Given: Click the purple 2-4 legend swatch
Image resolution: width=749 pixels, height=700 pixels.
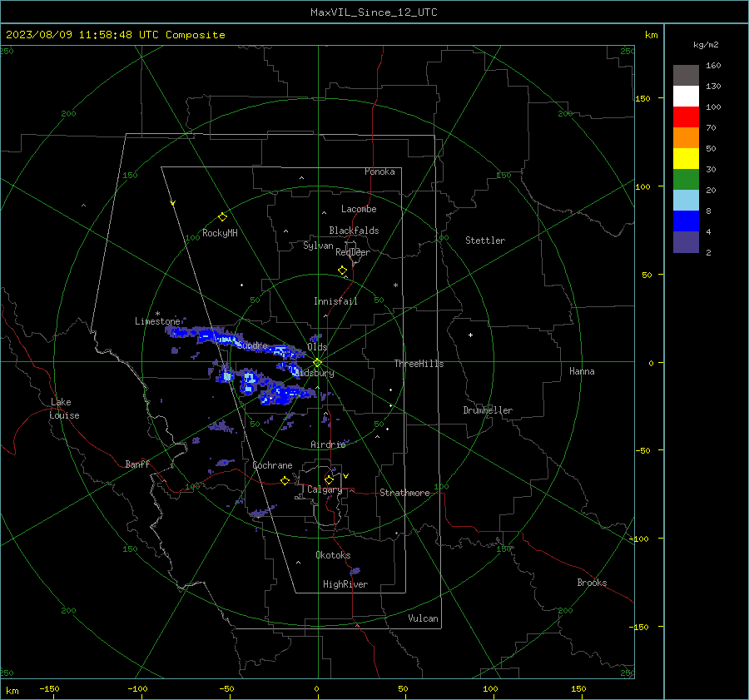Looking at the screenshot, I should pyautogui.click(x=686, y=241).
